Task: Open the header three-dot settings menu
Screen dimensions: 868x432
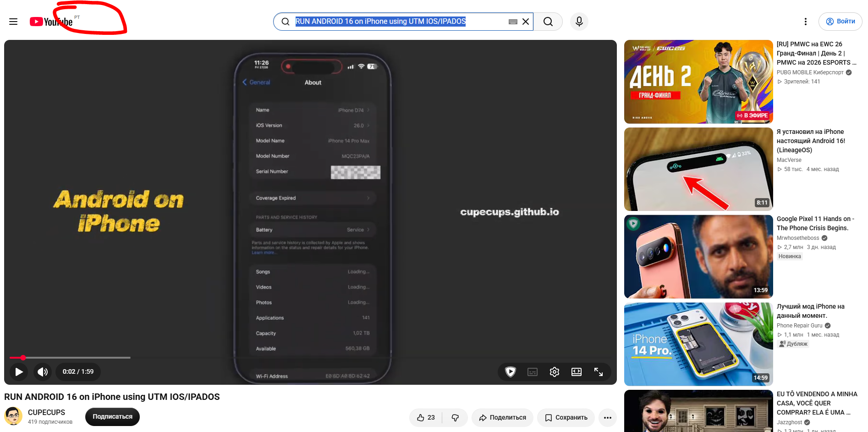Action: point(806,22)
